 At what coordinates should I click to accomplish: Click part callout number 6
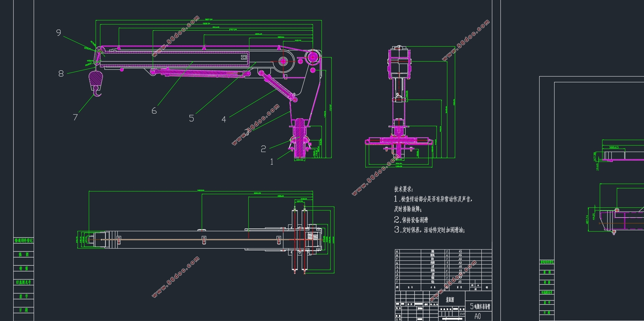154,111
